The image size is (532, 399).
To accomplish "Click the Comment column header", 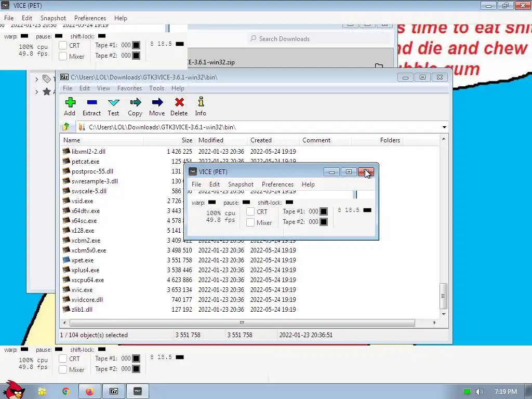I will tap(325, 140).
